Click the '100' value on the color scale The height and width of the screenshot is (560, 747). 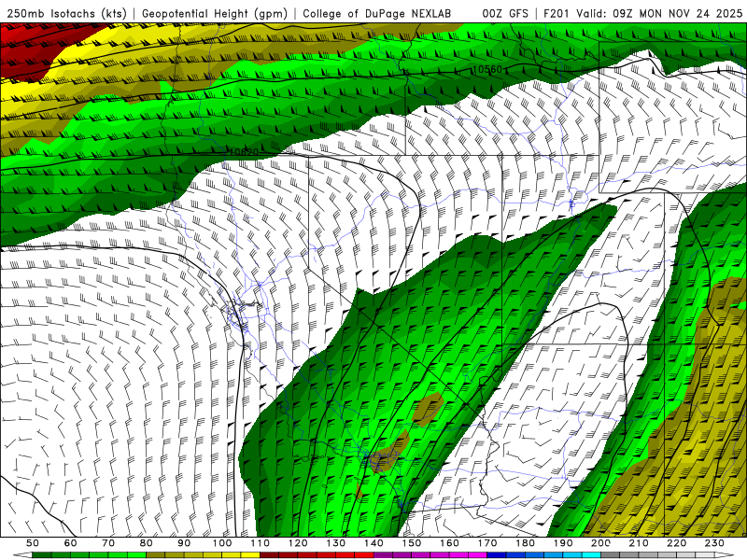coord(222,543)
